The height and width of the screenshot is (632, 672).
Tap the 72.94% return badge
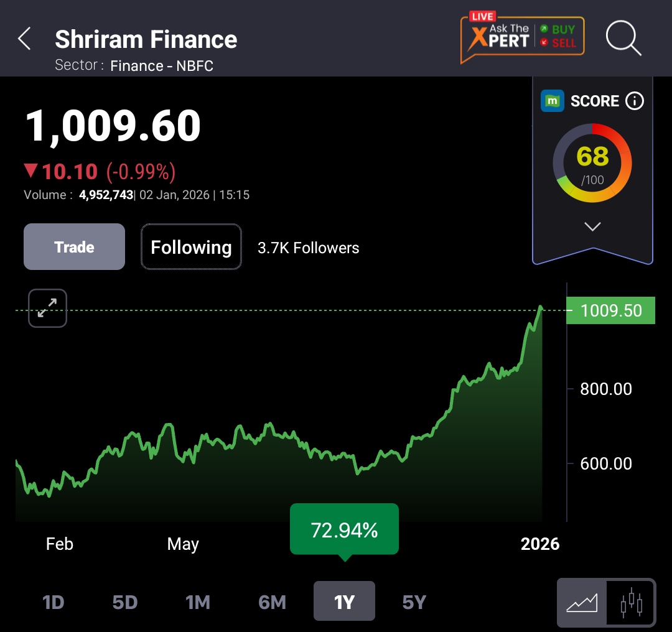coord(345,529)
